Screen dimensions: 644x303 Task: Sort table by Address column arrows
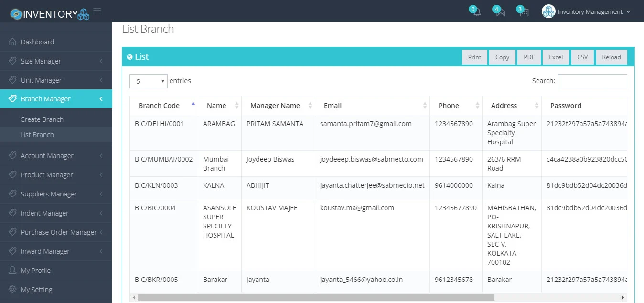[537, 106]
